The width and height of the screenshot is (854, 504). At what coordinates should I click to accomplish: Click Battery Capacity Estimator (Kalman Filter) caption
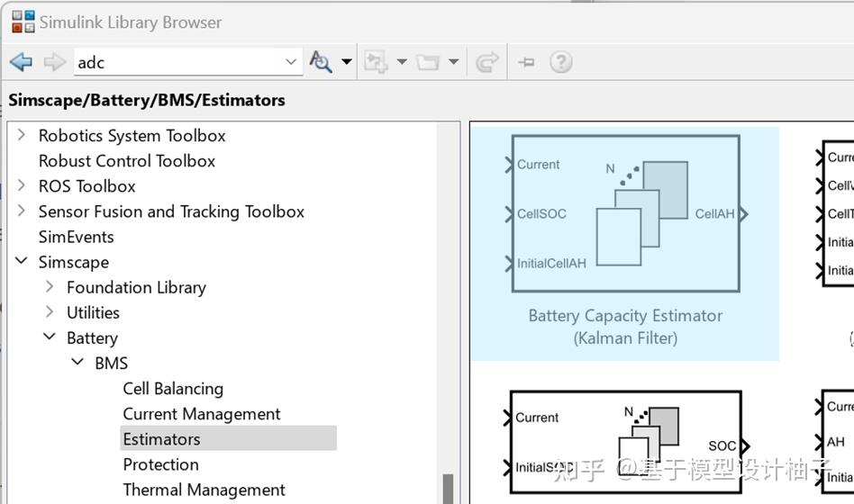coord(625,327)
